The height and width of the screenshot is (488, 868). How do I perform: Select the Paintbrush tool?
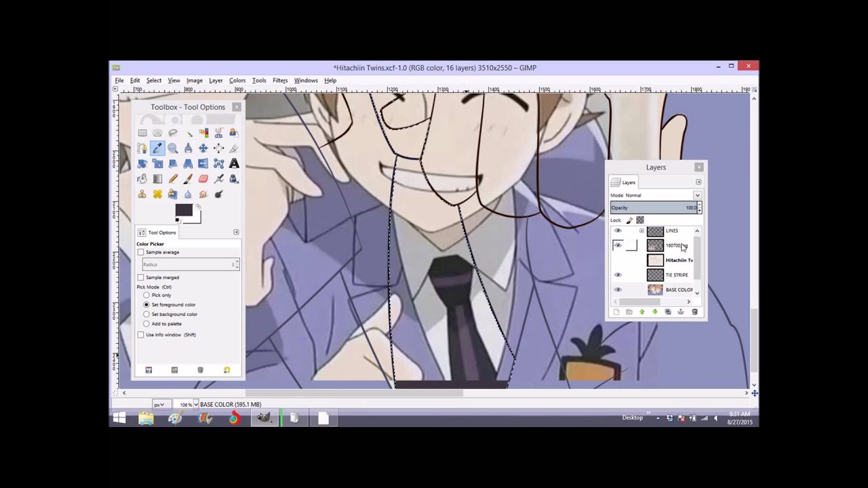(189, 179)
